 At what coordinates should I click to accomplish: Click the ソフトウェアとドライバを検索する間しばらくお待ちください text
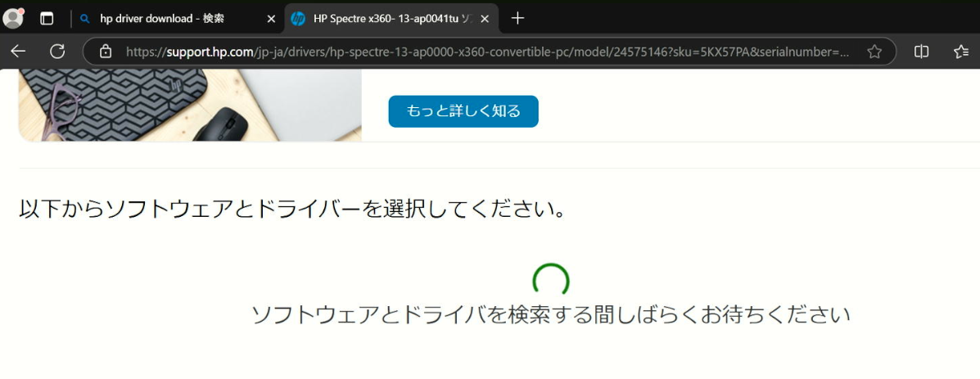551,314
